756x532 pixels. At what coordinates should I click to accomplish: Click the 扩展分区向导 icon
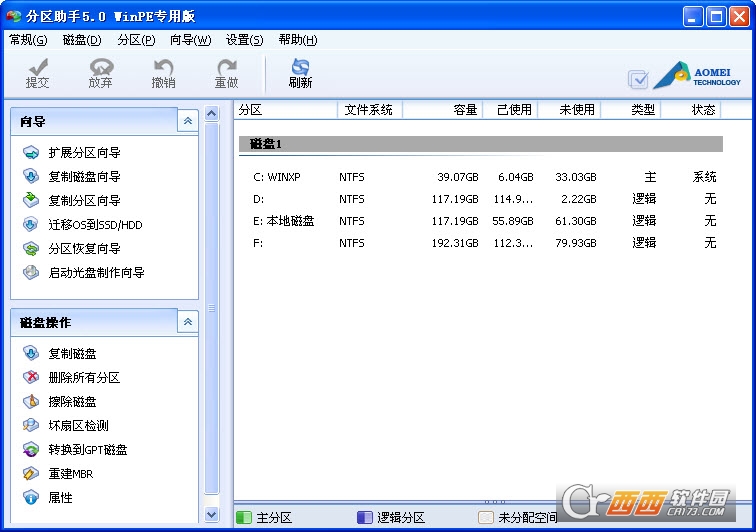click(31, 153)
